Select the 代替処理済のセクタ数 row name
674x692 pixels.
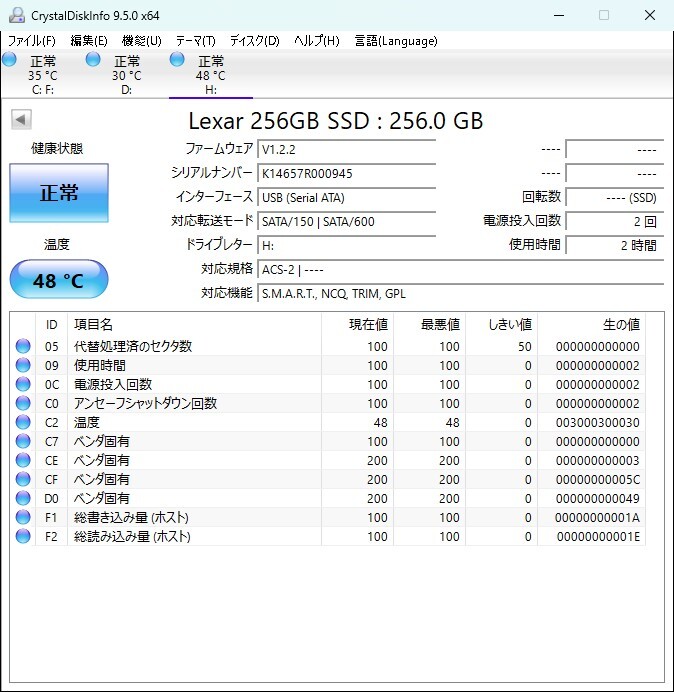[x=133, y=346]
